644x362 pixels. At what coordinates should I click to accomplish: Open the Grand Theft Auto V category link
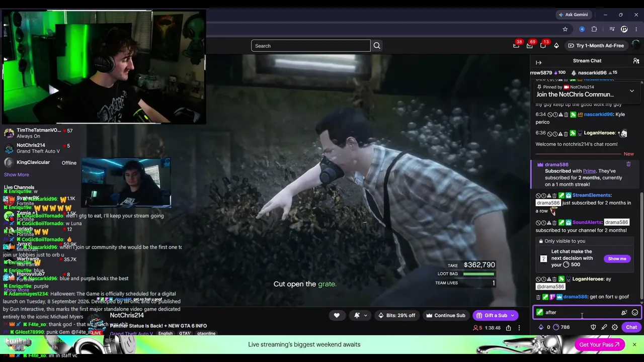131,334
